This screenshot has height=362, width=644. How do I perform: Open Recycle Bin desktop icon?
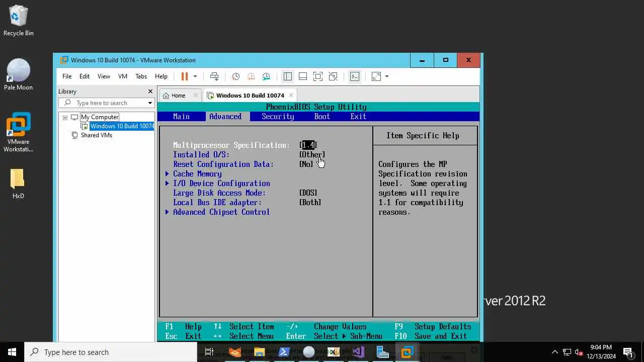pos(18,21)
